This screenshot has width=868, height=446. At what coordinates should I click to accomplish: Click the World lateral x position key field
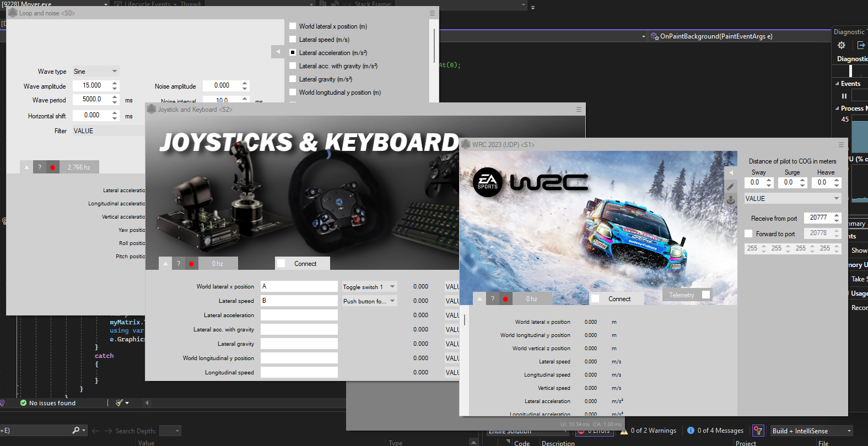coord(299,286)
